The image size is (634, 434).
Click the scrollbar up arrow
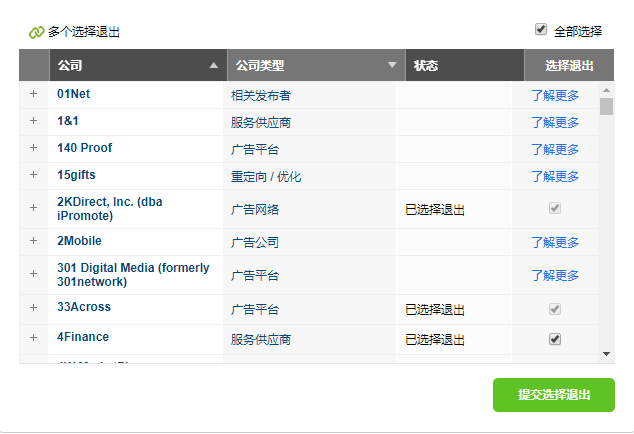(x=606, y=90)
